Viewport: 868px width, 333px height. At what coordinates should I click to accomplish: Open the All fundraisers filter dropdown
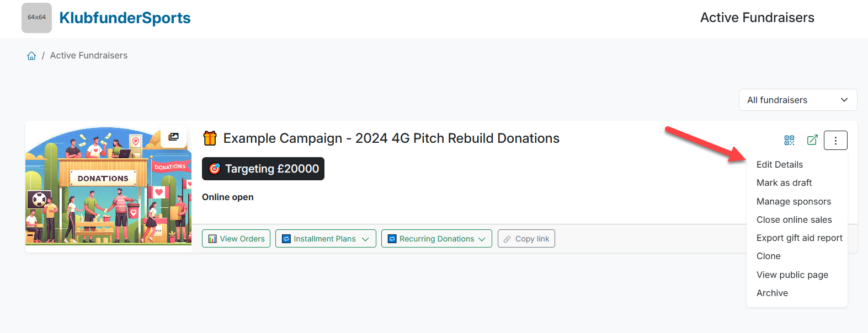coord(797,100)
